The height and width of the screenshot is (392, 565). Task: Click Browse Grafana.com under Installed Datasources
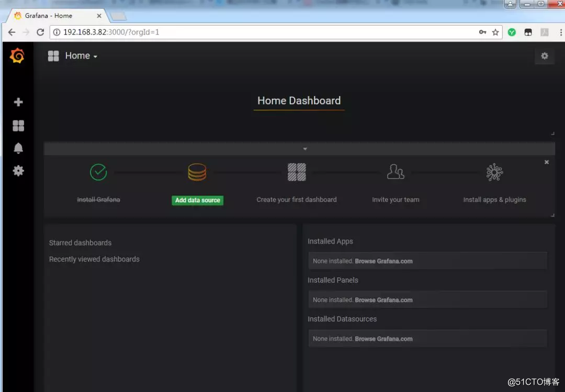pos(384,339)
